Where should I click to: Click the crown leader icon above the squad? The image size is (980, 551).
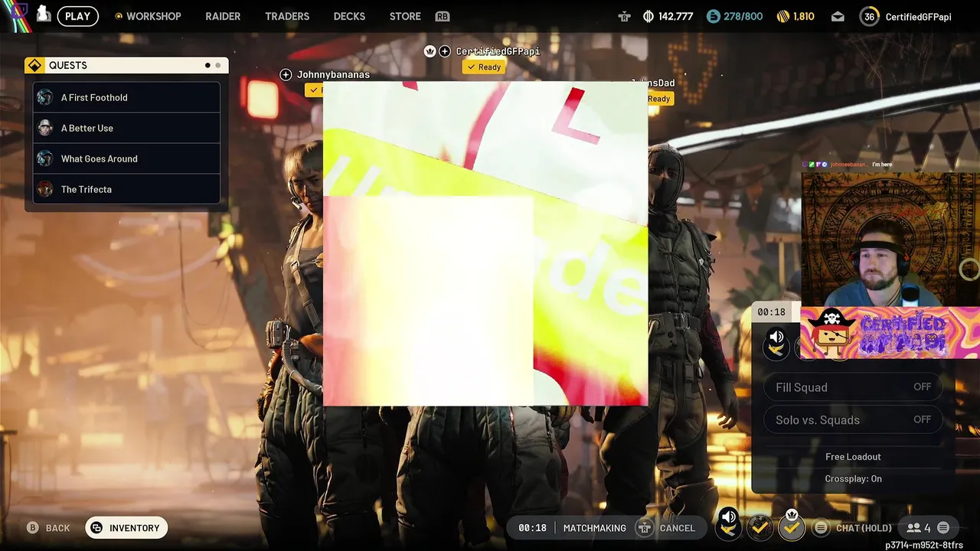tap(430, 51)
